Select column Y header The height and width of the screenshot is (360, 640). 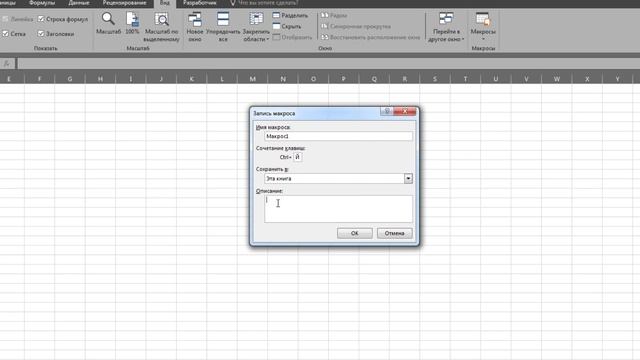tap(618, 79)
